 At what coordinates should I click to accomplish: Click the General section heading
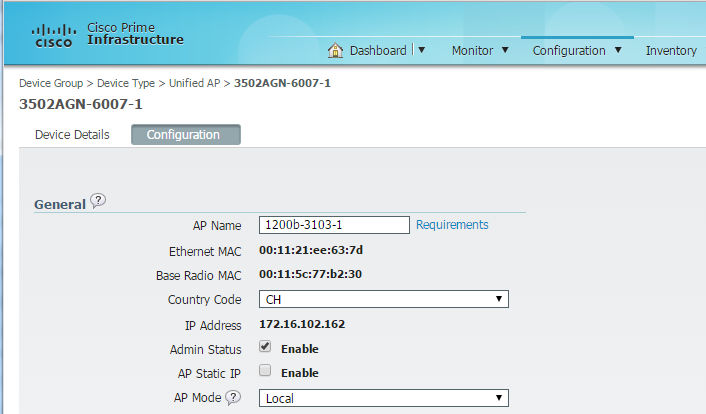(x=60, y=205)
